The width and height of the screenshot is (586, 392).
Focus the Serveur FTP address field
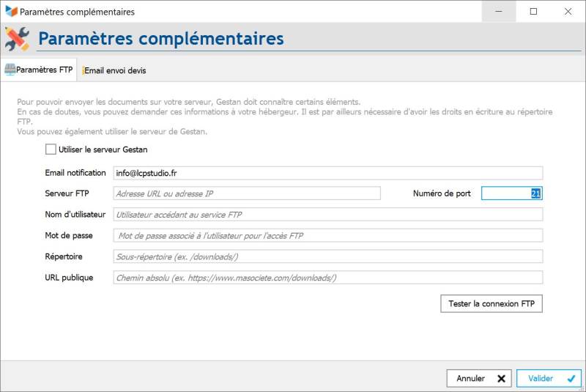click(x=247, y=193)
